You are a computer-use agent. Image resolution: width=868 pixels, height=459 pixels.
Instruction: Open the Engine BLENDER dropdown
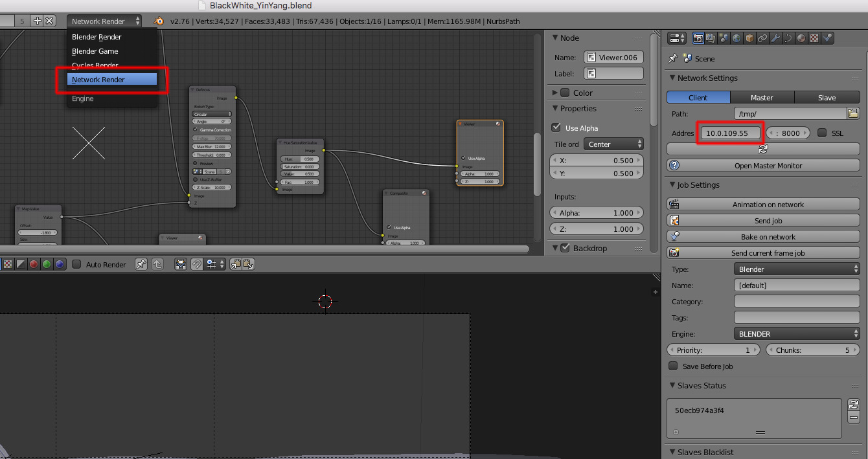coord(797,333)
